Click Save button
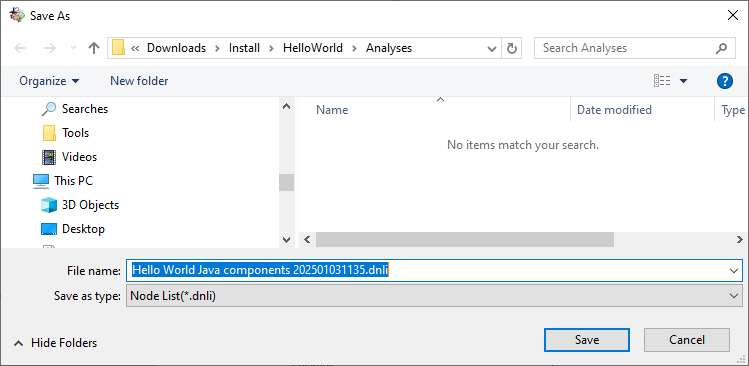Screen dimensions: 749x366 (587, 340)
